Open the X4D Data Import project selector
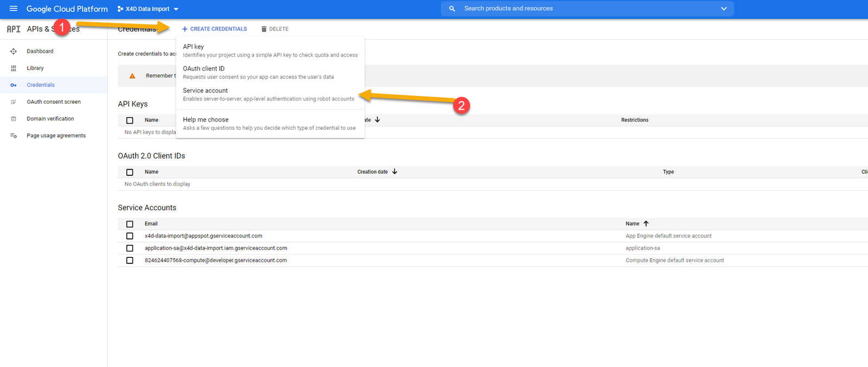 148,9
